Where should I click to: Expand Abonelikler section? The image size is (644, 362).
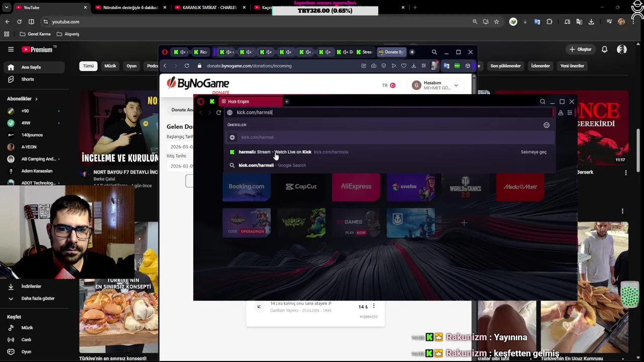pyautogui.click(x=22, y=99)
